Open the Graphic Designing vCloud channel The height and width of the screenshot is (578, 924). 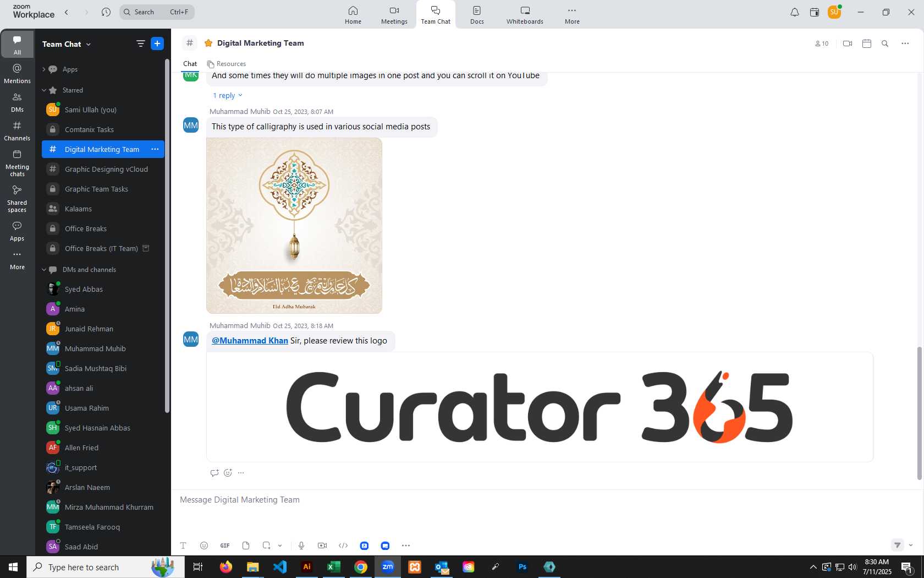(x=103, y=169)
